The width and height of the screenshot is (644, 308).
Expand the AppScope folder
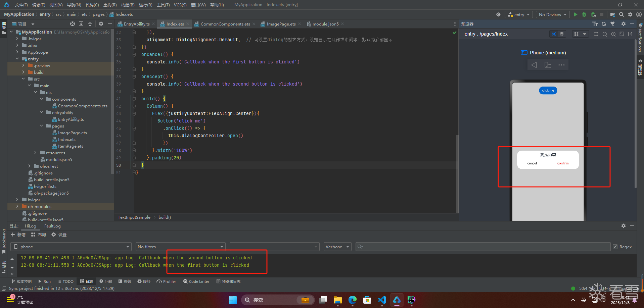coord(17,52)
